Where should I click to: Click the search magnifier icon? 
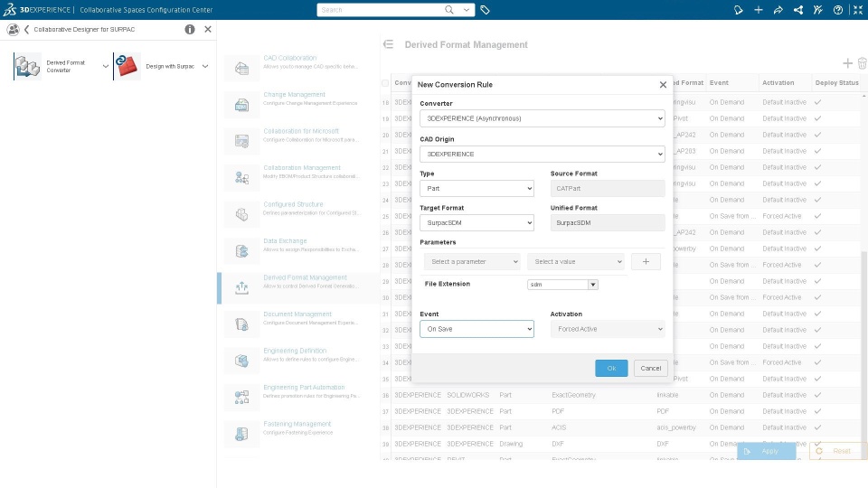[x=449, y=9]
